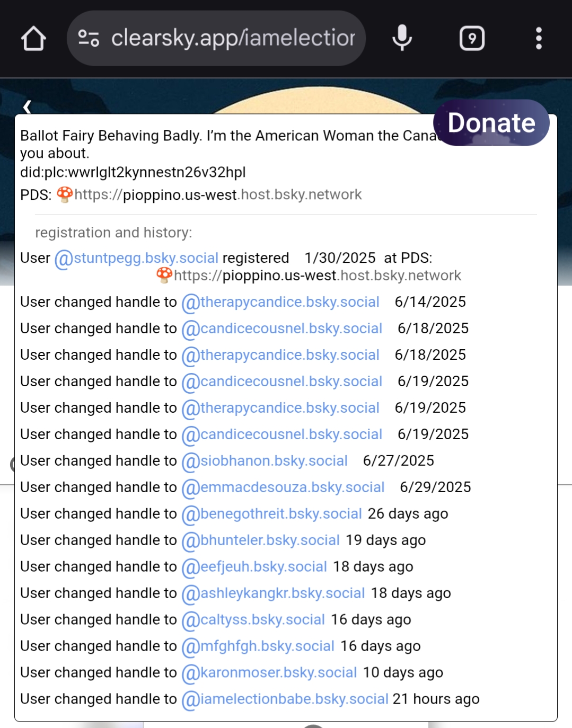This screenshot has height=728, width=572.
Task: Open @therapycandice.bsky.social dated 6/14/2025
Action: (280, 302)
